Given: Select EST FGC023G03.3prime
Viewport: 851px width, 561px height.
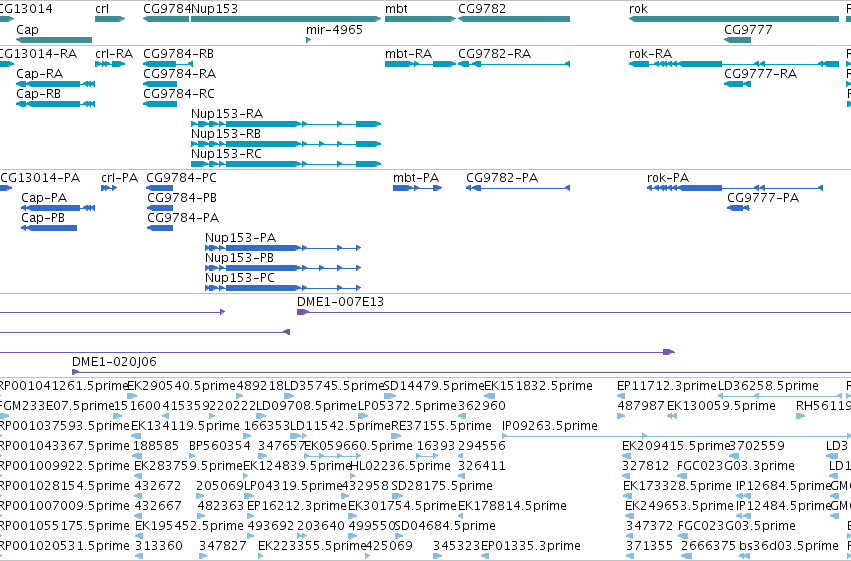Looking at the screenshot, I should point(736,466).
